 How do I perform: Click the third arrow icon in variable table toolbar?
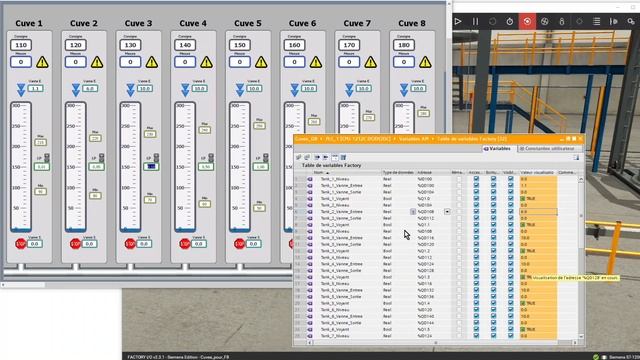pos(317,157)
